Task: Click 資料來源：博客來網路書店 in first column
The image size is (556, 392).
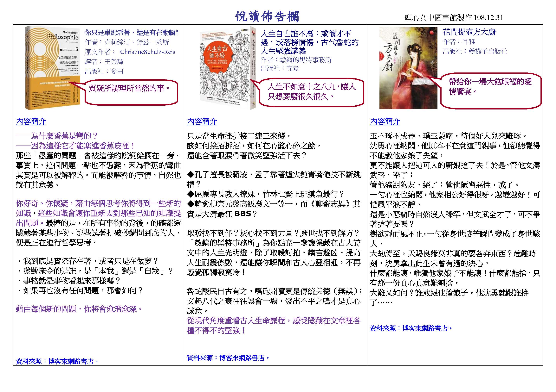Action: [x=57, y=361]
